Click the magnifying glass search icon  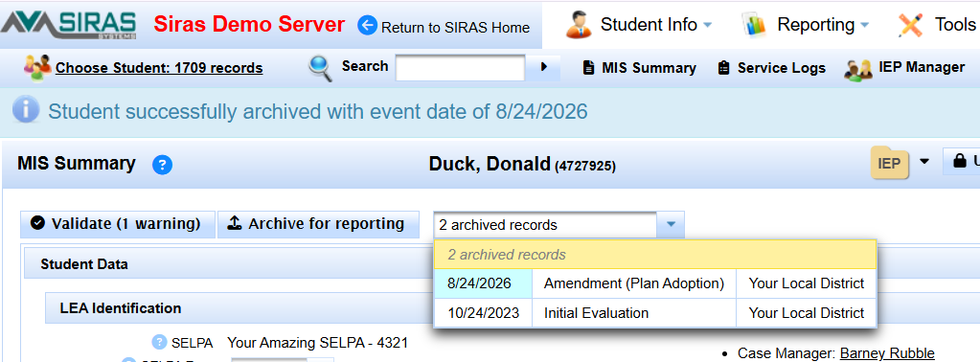(320, 68)
